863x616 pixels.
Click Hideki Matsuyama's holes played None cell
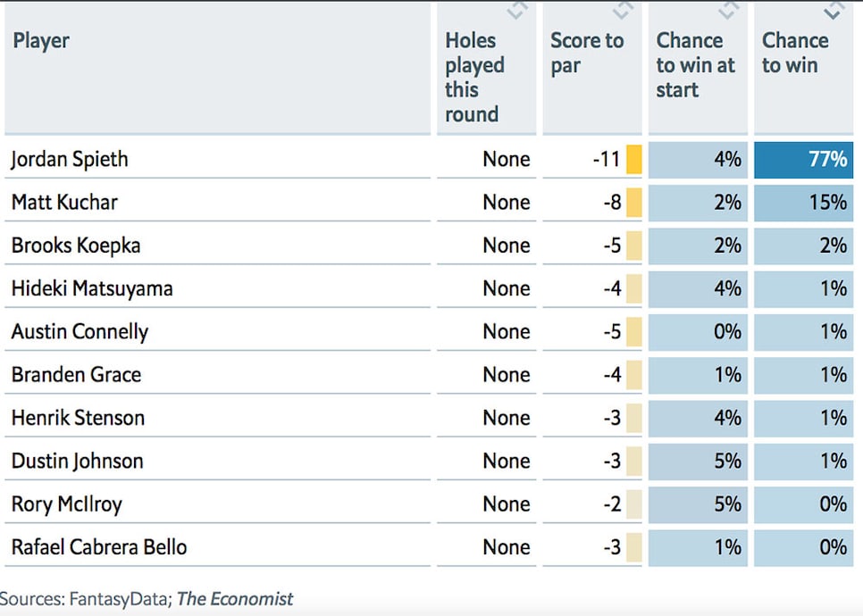coord(487,288)
